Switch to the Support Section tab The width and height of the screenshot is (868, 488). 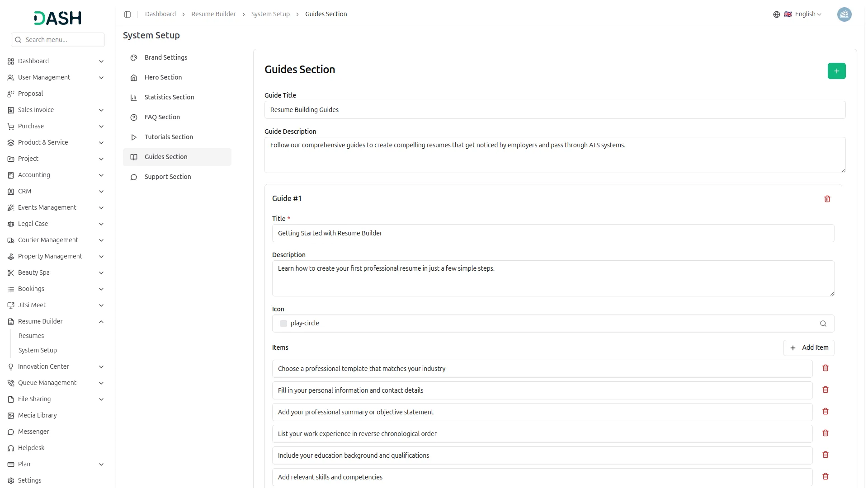coord(167,177)
